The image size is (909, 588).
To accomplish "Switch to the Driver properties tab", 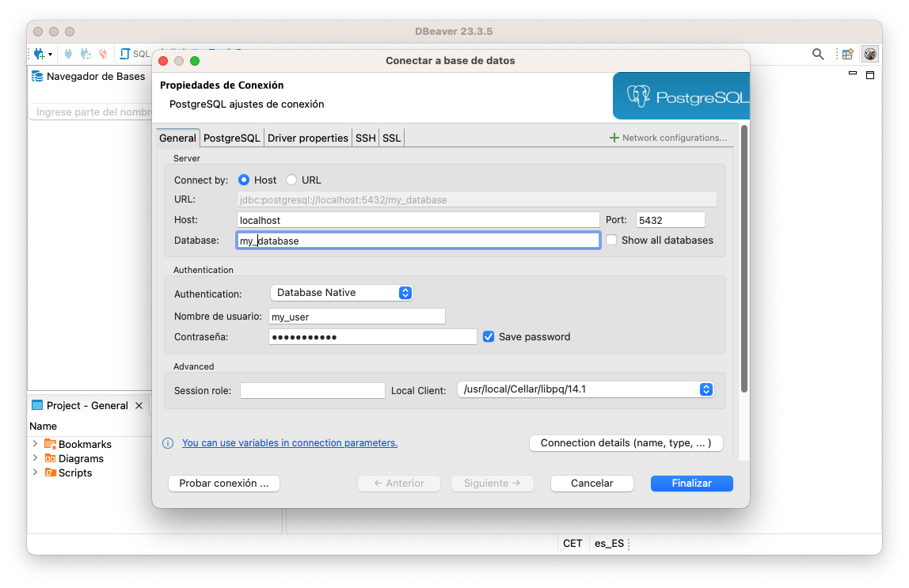I will pos(308,138).
